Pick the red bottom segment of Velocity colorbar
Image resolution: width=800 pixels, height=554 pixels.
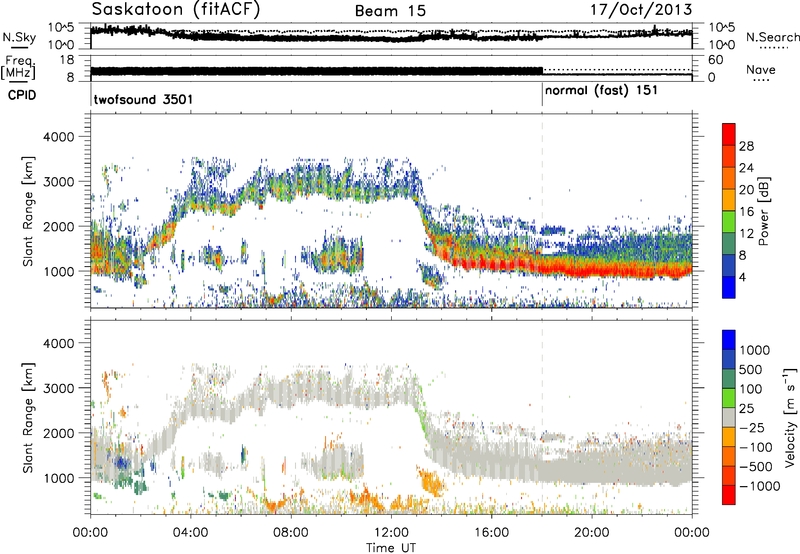click(x=729, y=495)
